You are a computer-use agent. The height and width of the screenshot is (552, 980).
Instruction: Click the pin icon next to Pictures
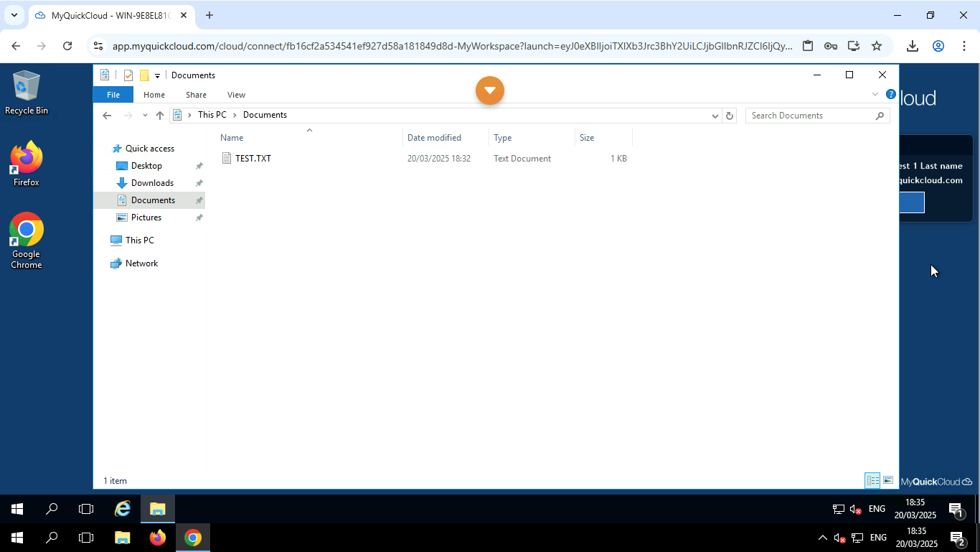pos(199,217)
